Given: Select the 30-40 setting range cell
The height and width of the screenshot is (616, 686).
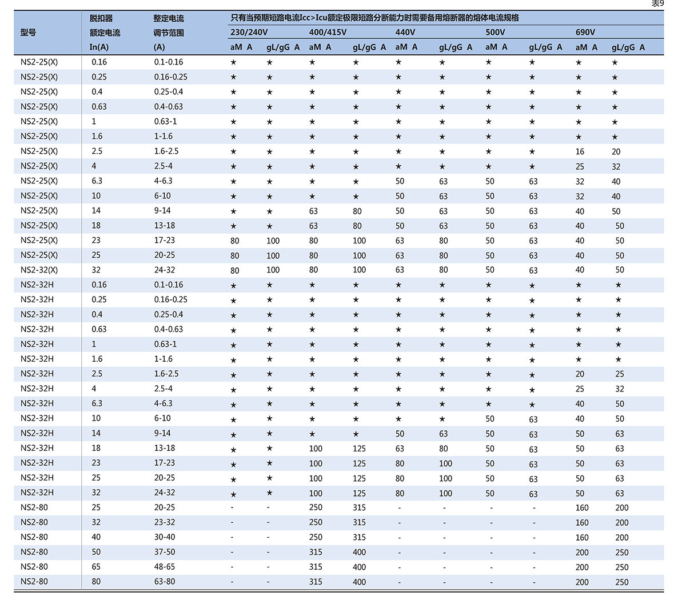Looking at the screenshot, I should tap(165, 537).
